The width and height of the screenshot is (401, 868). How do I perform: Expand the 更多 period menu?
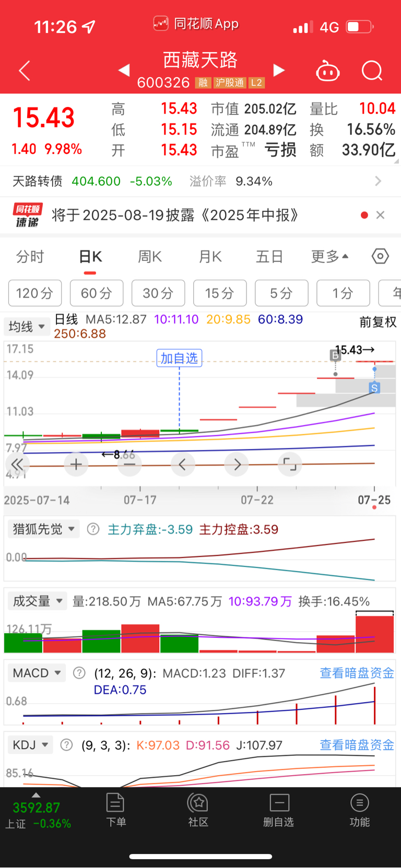(x=330, y=257)
